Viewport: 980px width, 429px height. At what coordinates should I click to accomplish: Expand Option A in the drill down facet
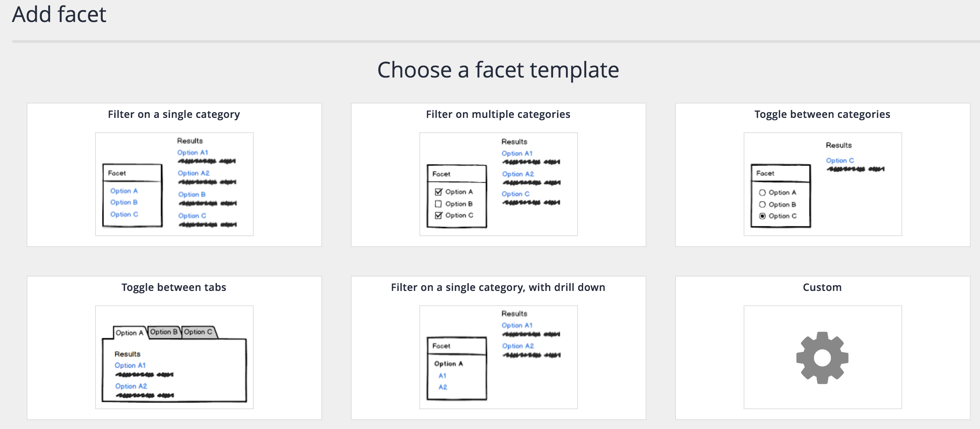pos(449,363)
